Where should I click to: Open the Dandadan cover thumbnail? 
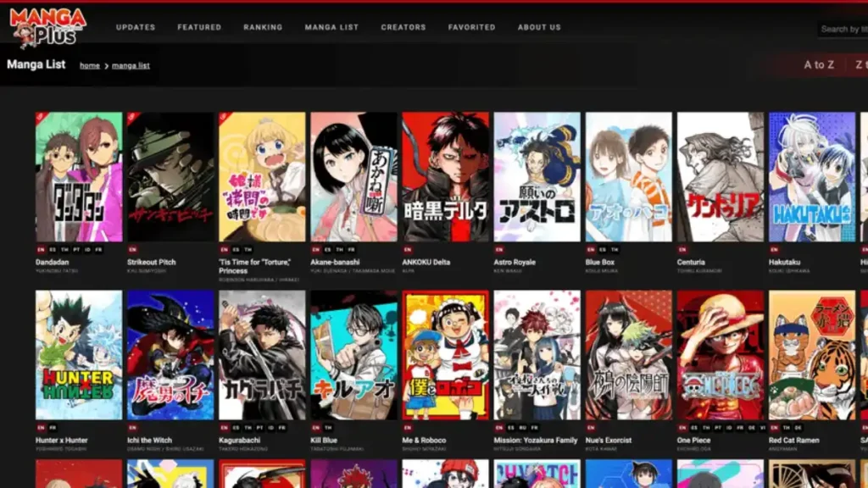(x=79, y=177)
